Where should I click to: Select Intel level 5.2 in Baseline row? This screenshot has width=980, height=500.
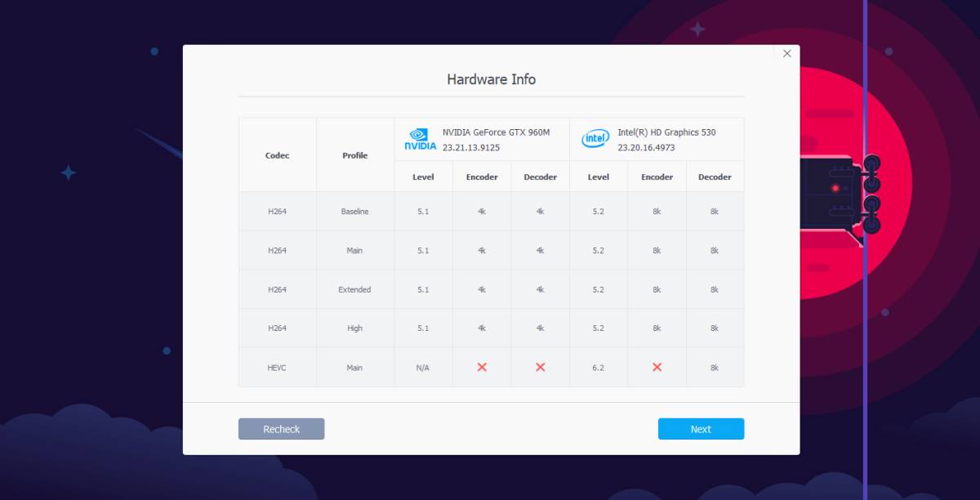pos(599,212)
